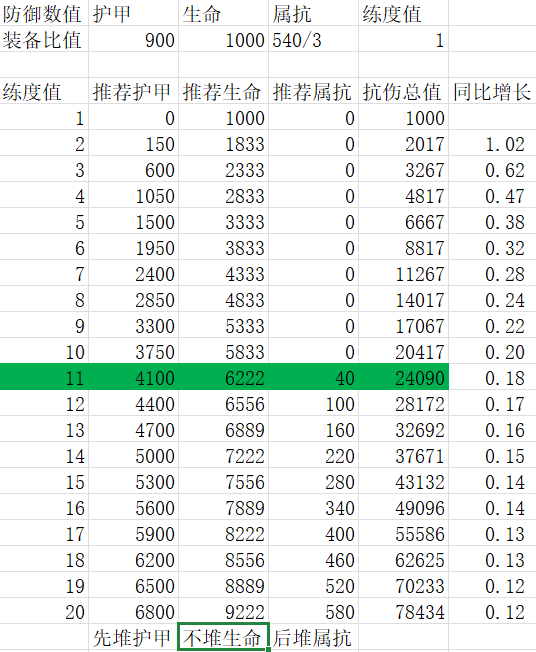Select the 同比增长 header cell
The image size is (536, 652).
pos(492,91)
